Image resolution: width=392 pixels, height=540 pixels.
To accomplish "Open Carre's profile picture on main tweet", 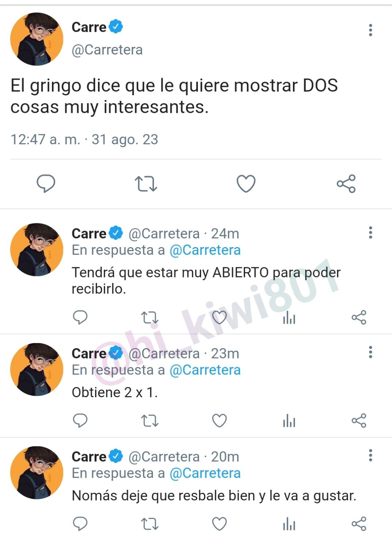I will pyautogui.click(x=37, y=39).
